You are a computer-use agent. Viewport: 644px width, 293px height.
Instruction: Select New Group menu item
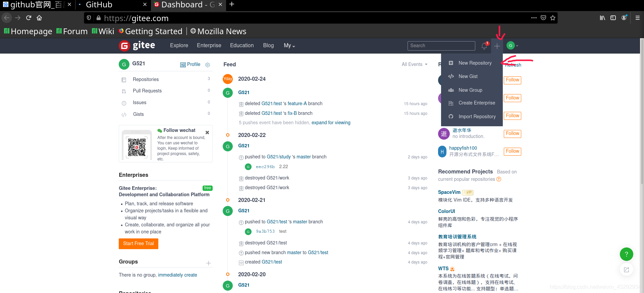[472, 90]
